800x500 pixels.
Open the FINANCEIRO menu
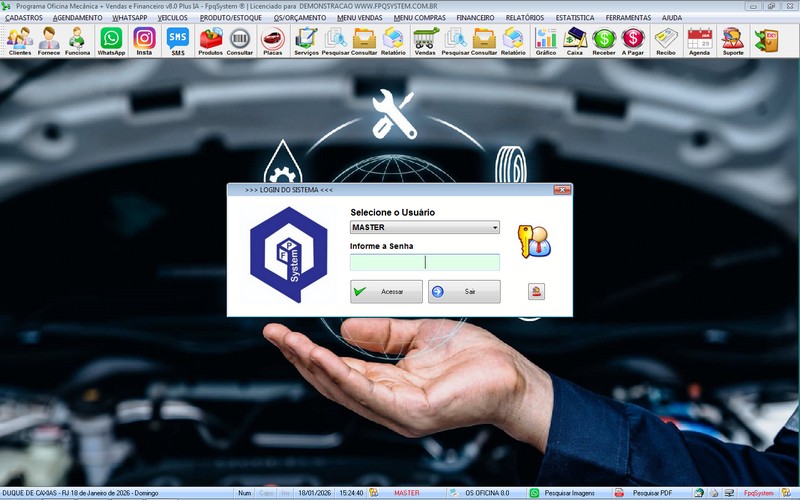click(x=475, y=18)
